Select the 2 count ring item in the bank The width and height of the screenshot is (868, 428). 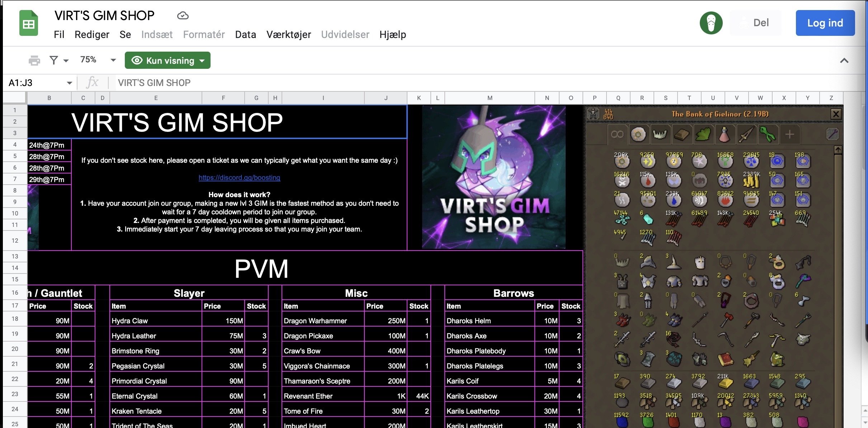pyautogui.click(x=777, y=262)
